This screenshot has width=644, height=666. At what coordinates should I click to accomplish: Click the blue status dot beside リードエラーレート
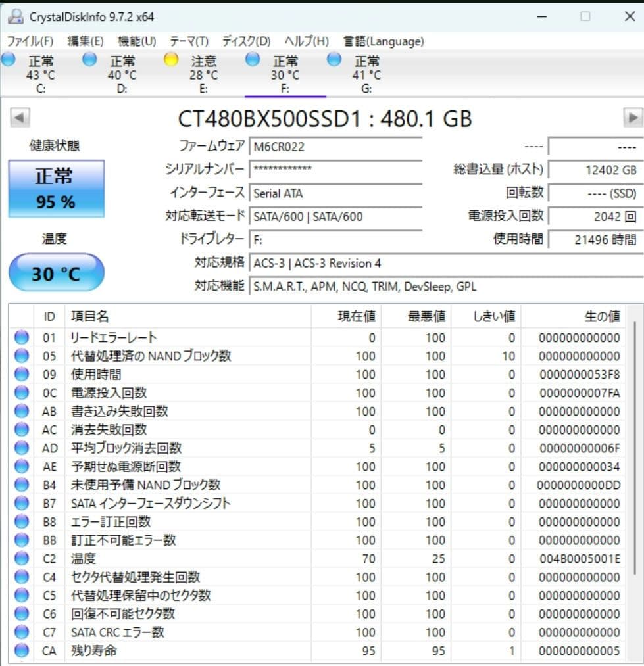pyautogui.click(x=22, y=338)
